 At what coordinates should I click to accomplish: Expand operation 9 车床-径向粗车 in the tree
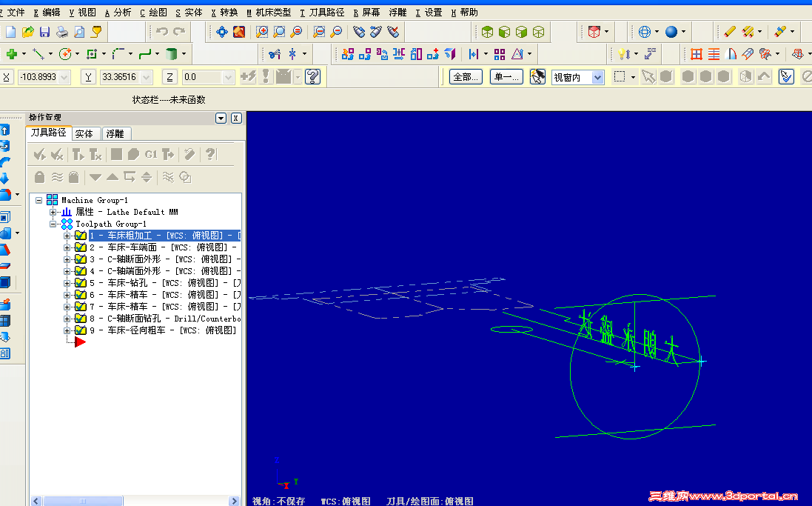[x=67, y=330]
